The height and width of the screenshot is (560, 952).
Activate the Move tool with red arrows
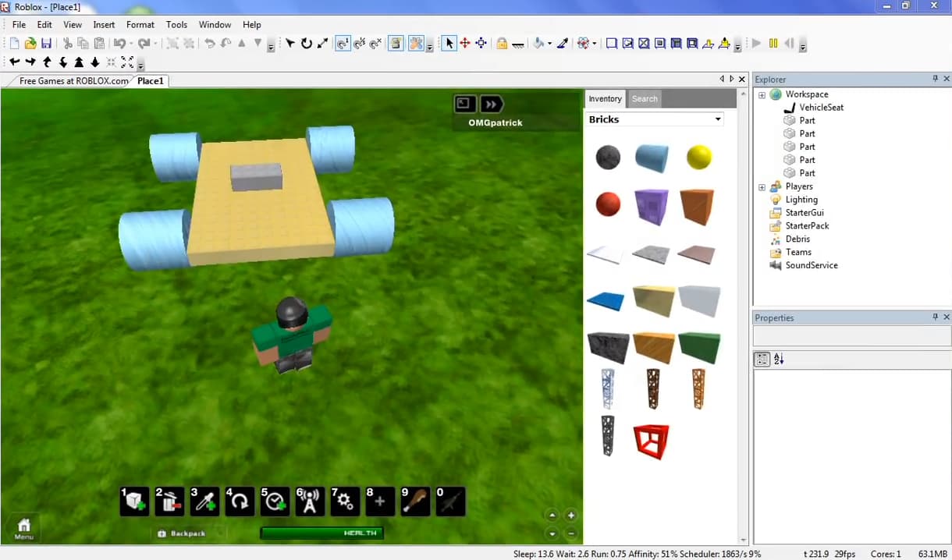(465, 44)
